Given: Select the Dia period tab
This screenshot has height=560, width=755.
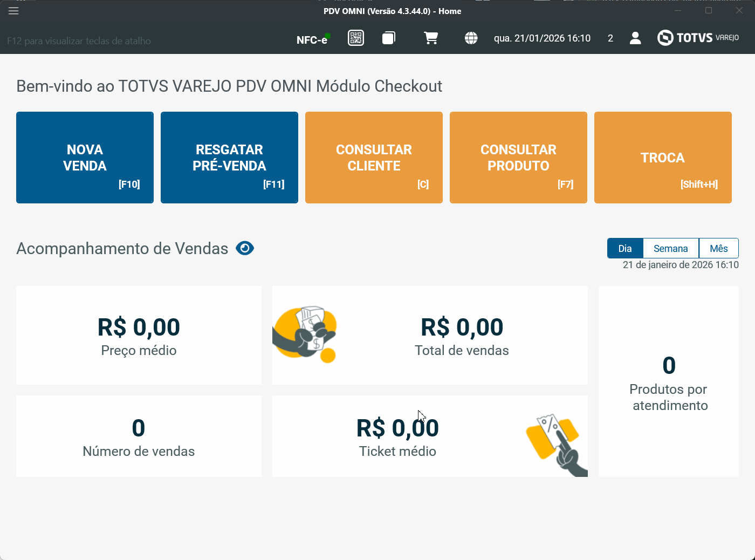Looking at the screenshot, I should point(625,249).
